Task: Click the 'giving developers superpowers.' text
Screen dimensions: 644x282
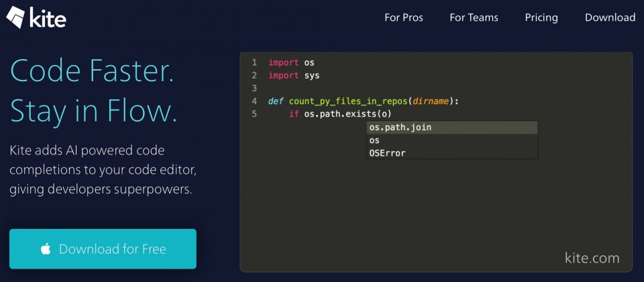Action: click(101, 189)
